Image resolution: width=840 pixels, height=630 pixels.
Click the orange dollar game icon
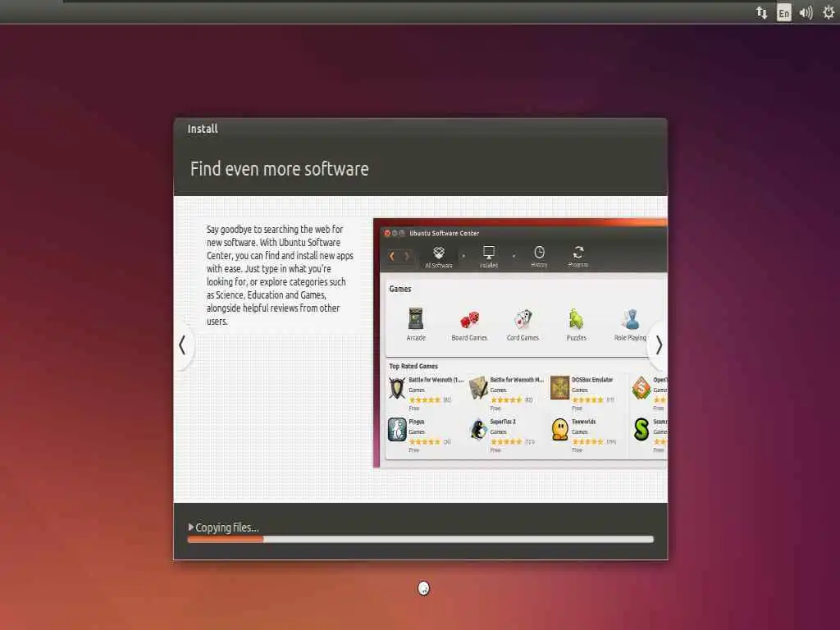coord(641,388)
